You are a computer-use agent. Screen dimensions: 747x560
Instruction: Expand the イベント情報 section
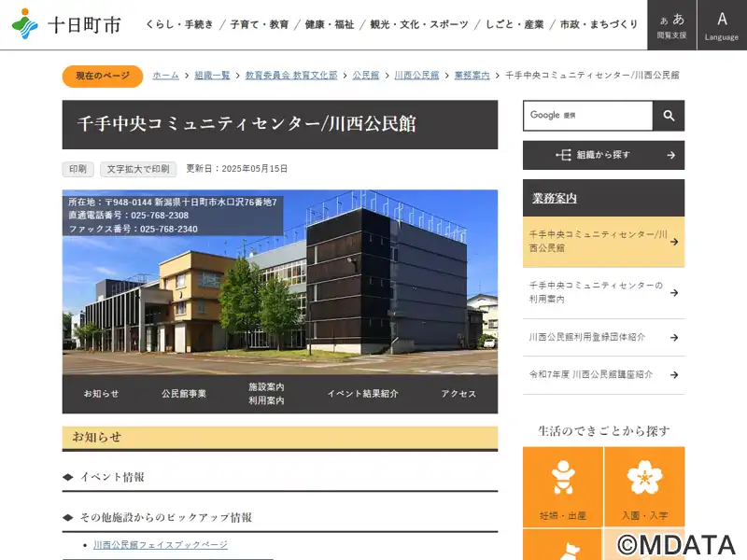[280, 477]
